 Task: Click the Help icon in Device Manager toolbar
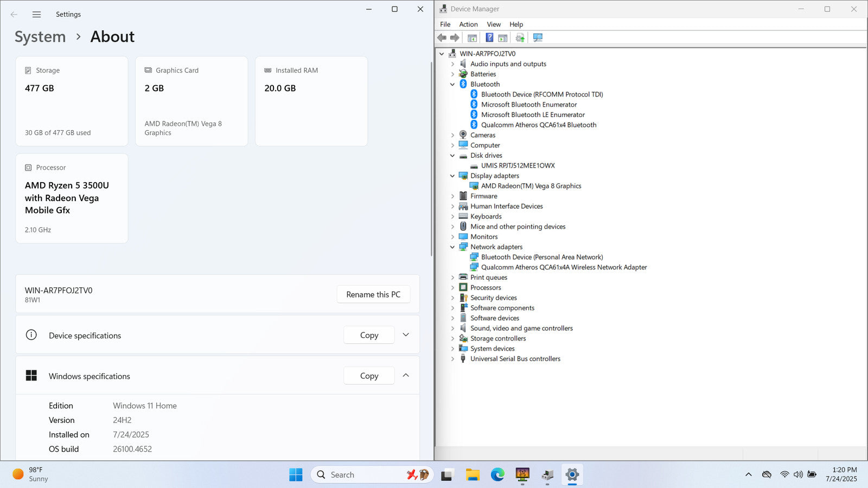point(489,37)
